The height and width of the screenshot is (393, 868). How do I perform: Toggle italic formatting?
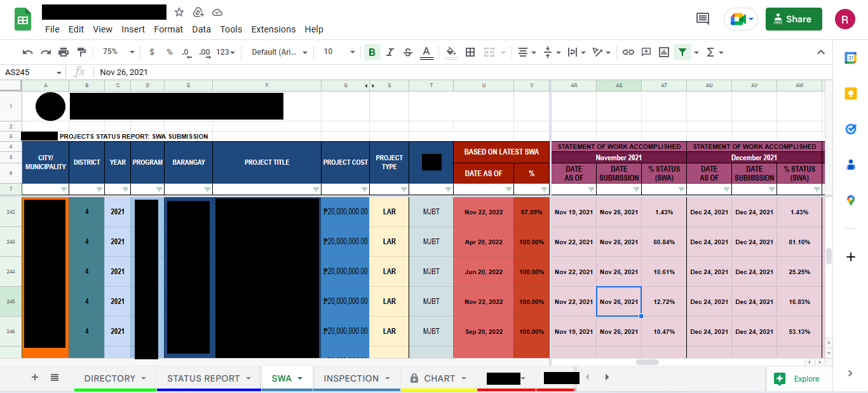tap(390, 52)
